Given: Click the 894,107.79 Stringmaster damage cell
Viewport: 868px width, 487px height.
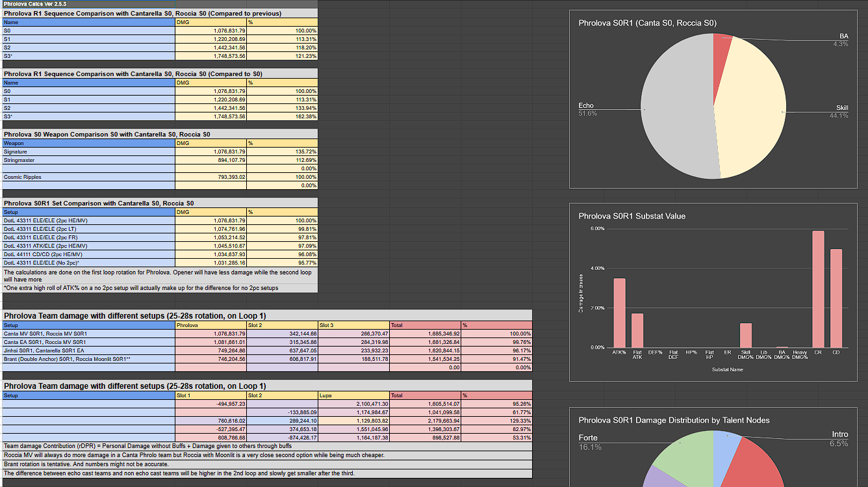Looking at the screenshot, I should click(211, 160).
